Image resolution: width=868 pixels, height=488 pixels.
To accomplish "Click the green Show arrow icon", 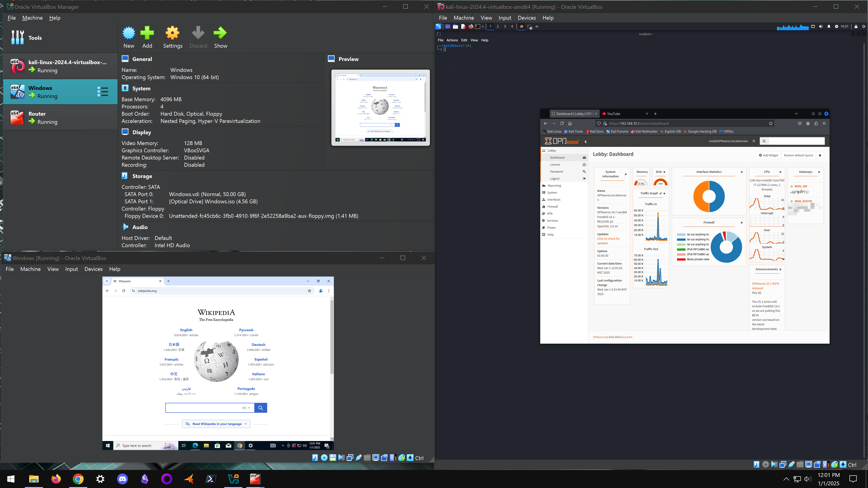I will pos(220,33).
